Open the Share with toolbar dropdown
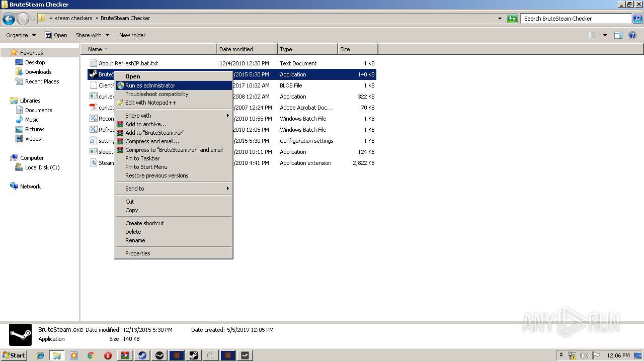 pos(92,35)
